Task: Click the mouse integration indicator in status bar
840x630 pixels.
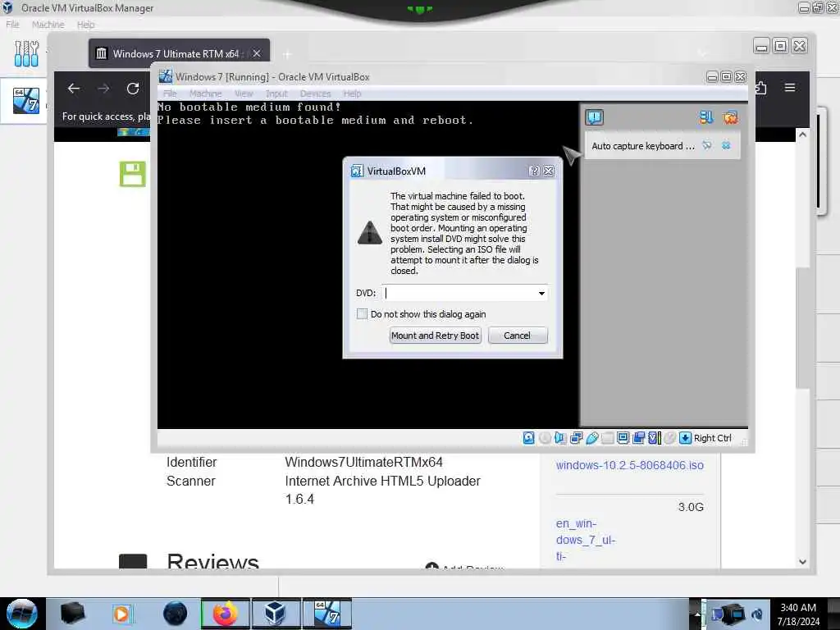Action: (669, 438)
